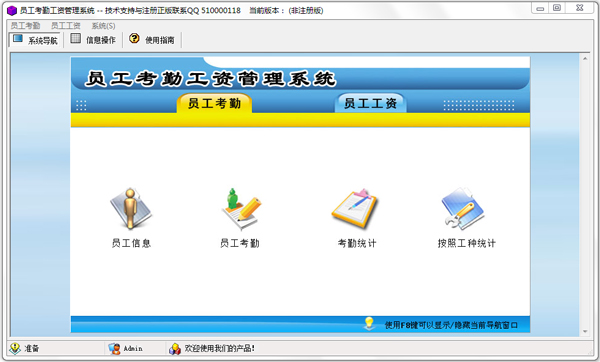The image size is (600, 362).
Task: Open the 员工考勤 attendance pencil icon
Action: [x=241, y=209]
